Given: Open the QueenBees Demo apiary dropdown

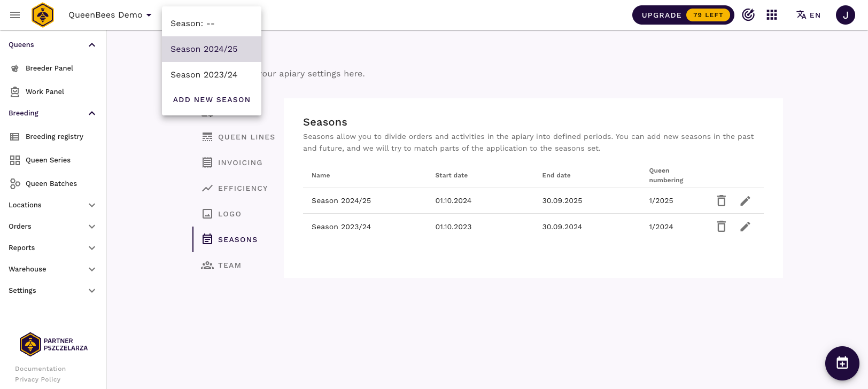Looking at the screenshot, I should [110, 15].
